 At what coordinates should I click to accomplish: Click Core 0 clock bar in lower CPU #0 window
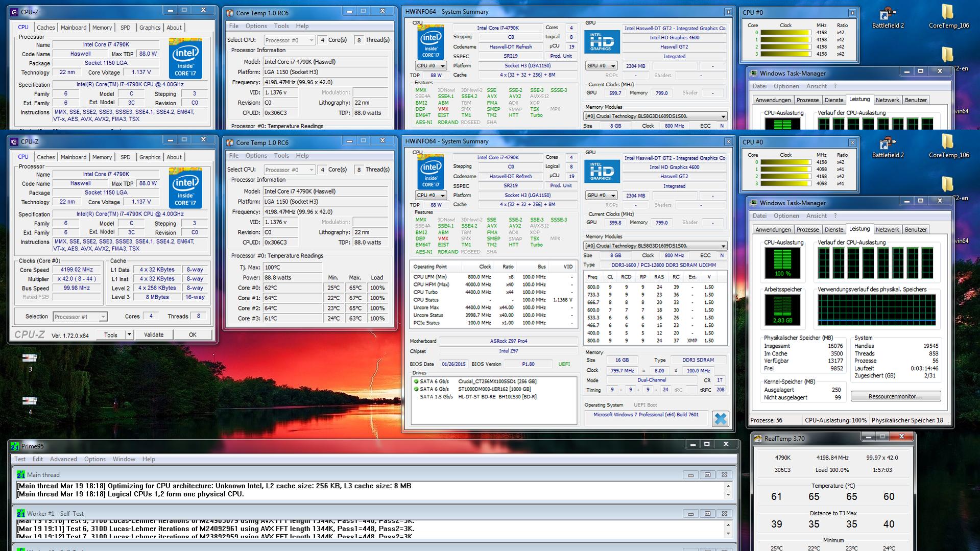click(785, 162)
